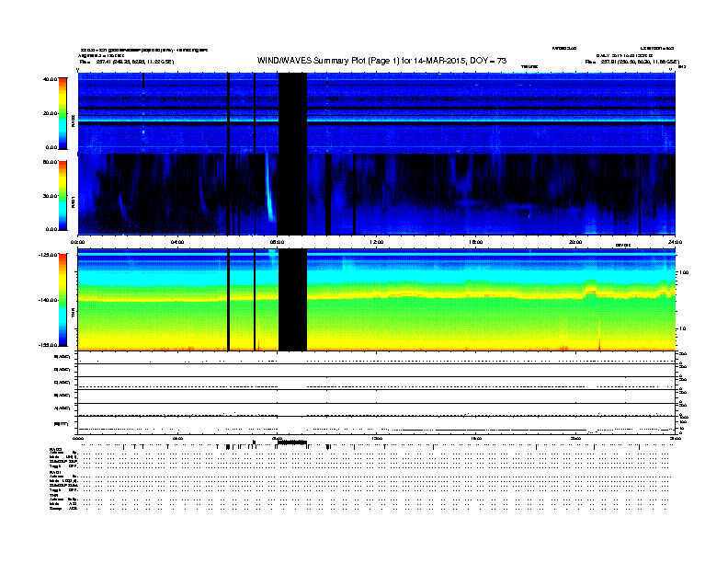Viewport: 728px width, 563px height.
Task: Click the 30.00 label on RAD1 scale
Action: pyautogui.click(x=50, y=196)
